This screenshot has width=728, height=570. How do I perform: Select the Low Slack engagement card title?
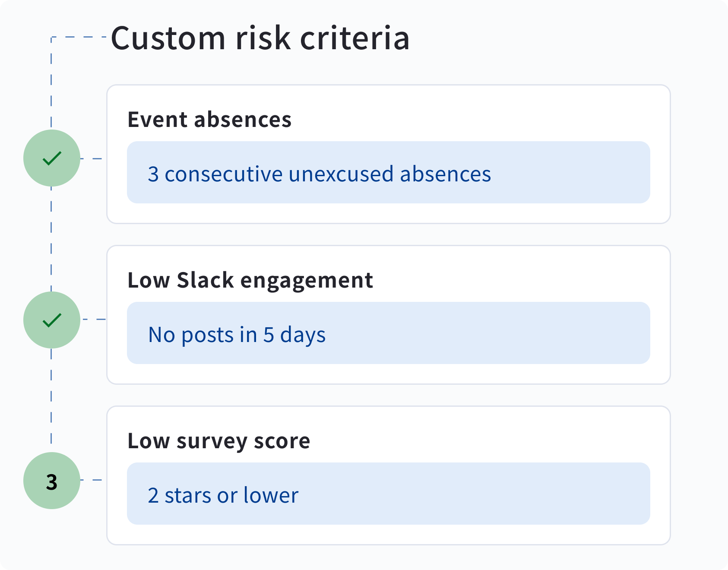(250, 280)
